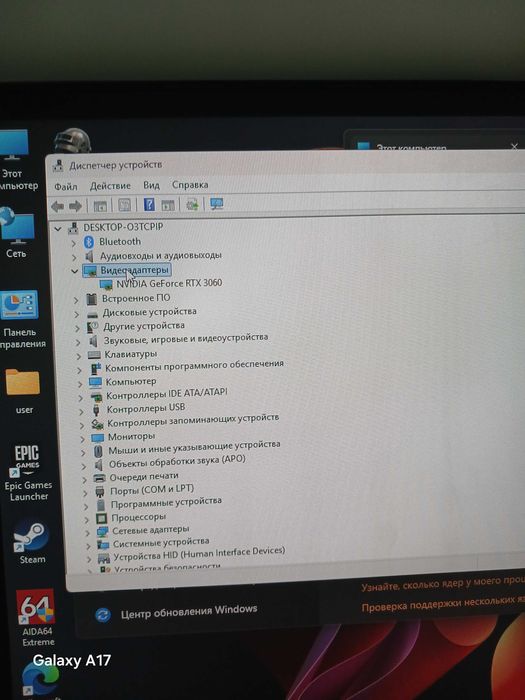Click the Bluetooth icon in the tree

89,242
